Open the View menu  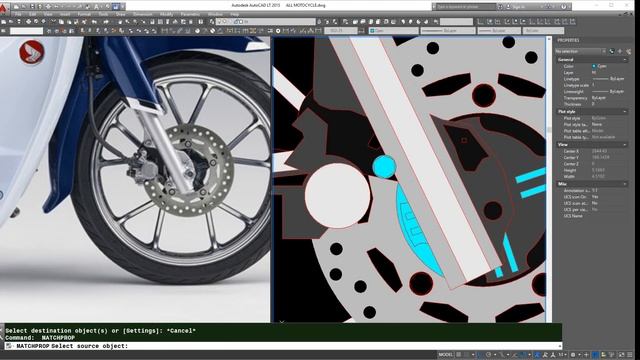coord(48,14)
